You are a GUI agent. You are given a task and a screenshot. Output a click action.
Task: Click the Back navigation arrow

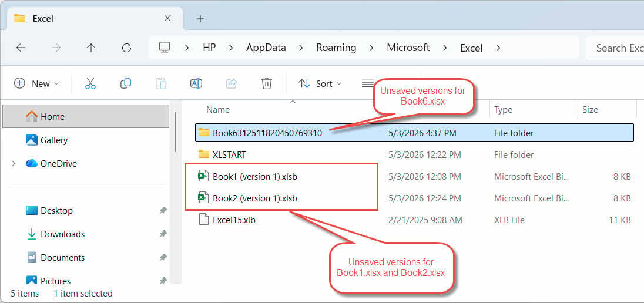(21, 48)
